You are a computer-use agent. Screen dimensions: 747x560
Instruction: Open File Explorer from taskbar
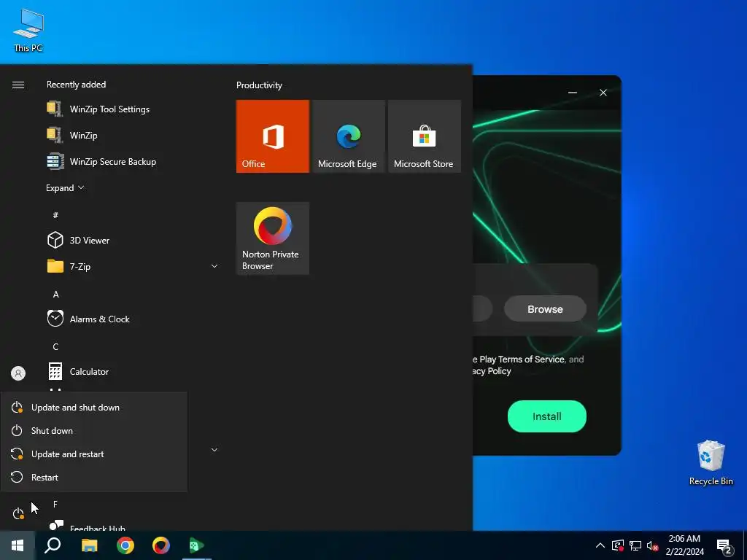pos(89,545)
